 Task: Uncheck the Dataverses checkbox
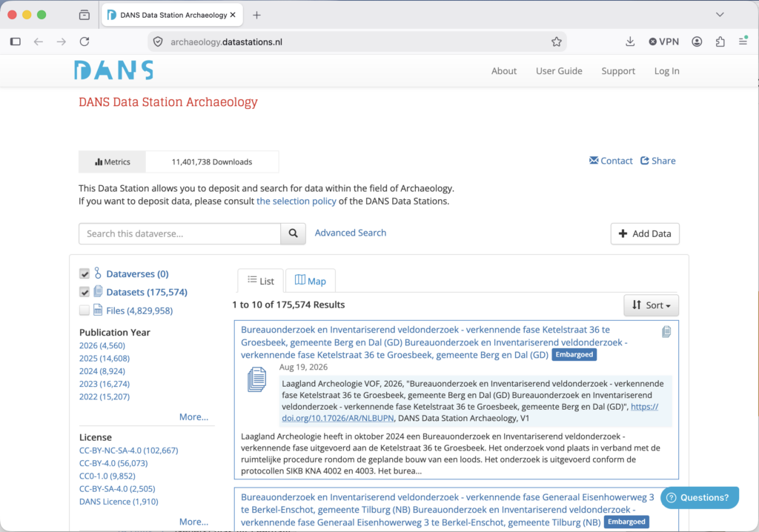tap(84, 274)
